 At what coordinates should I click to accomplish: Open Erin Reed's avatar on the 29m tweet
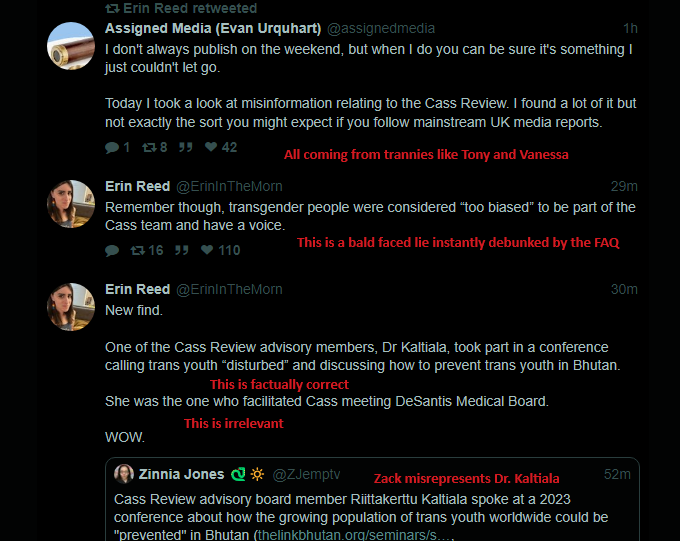[71, 205]
